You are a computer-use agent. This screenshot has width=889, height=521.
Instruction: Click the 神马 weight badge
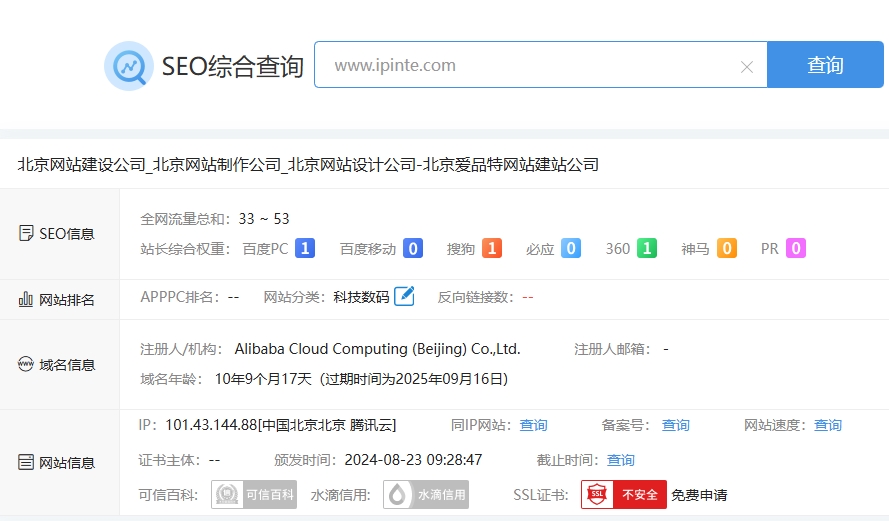click(x=727, y=249)
